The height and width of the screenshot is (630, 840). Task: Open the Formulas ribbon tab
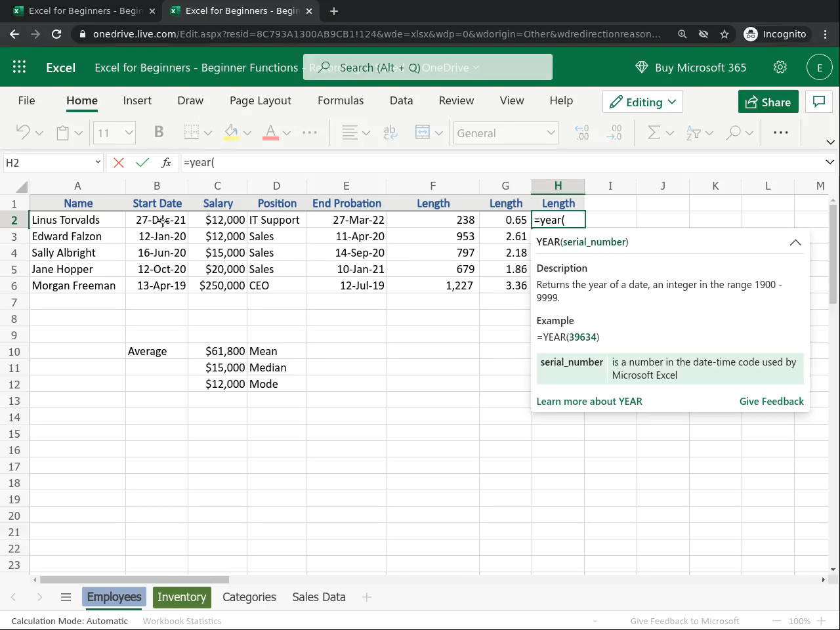(340, 100)
